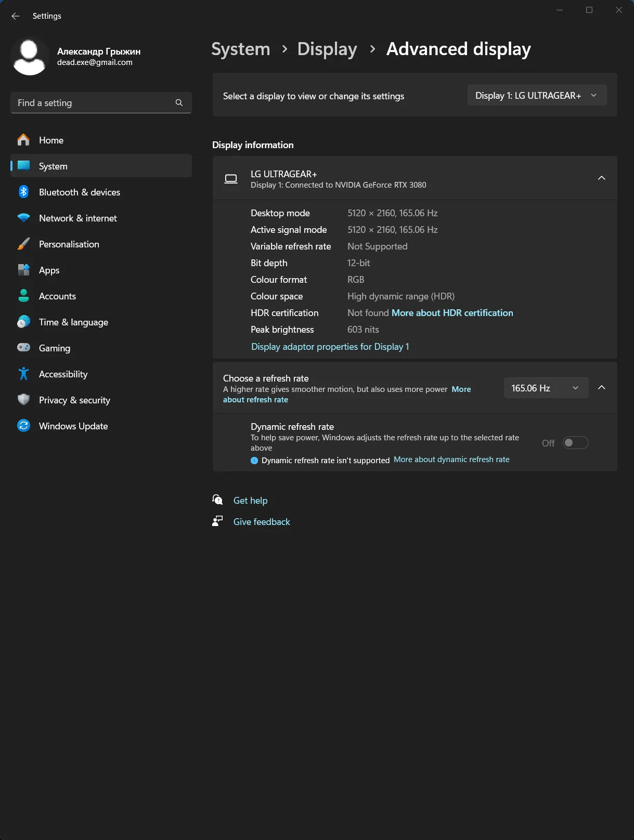Open Display adaptor properties for Display 1
Image resolution: width=634 pixels, height=840 pixels.
(x=330, y=347)
